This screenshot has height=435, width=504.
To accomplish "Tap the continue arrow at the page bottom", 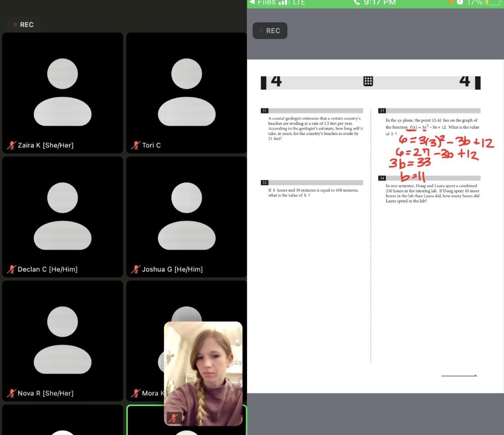I will (459, 376).
